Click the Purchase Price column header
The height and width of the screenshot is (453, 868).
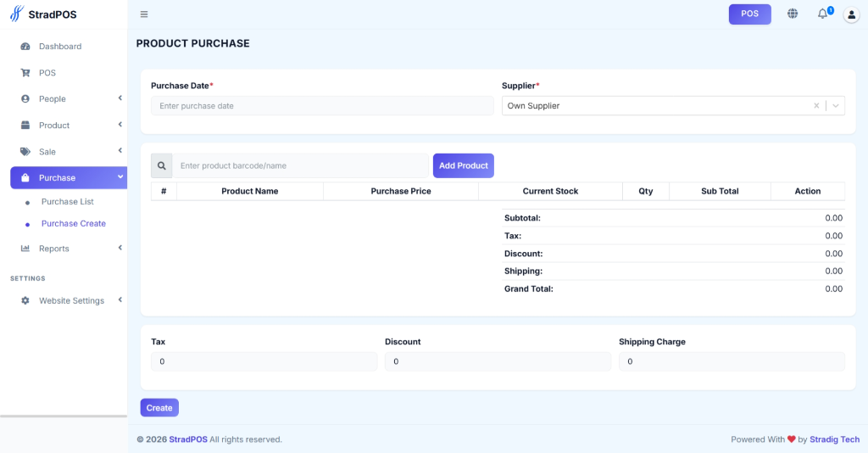click(401, 191)
